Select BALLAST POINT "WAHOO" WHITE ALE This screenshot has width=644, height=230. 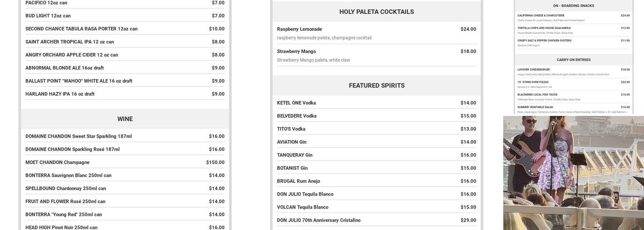pos(79,81)
